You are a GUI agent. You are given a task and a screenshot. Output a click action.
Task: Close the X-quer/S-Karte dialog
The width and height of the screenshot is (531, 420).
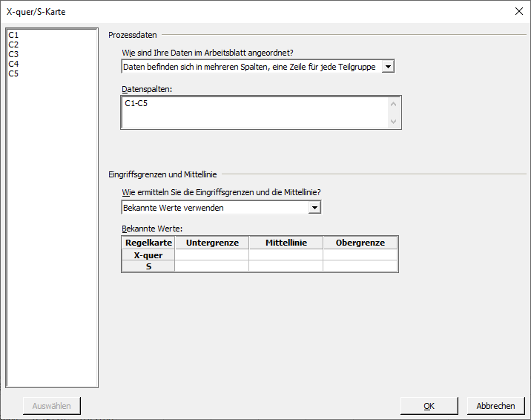coord(519,12)
